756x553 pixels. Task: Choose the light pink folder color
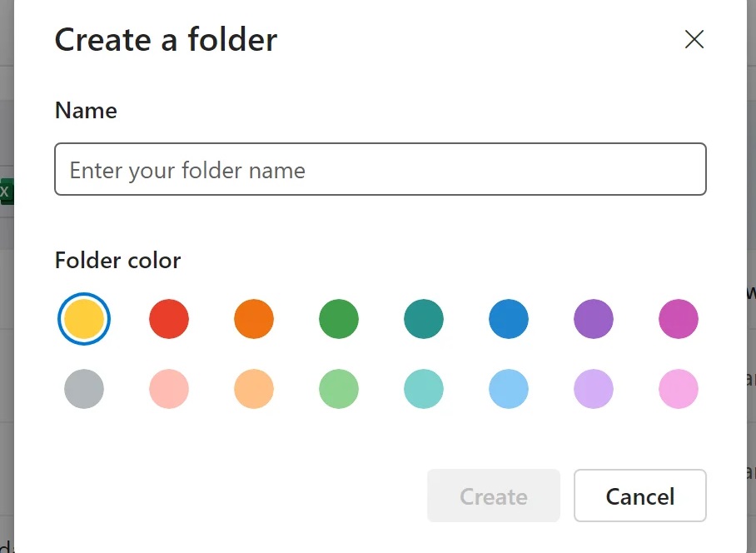pos(169,389)
